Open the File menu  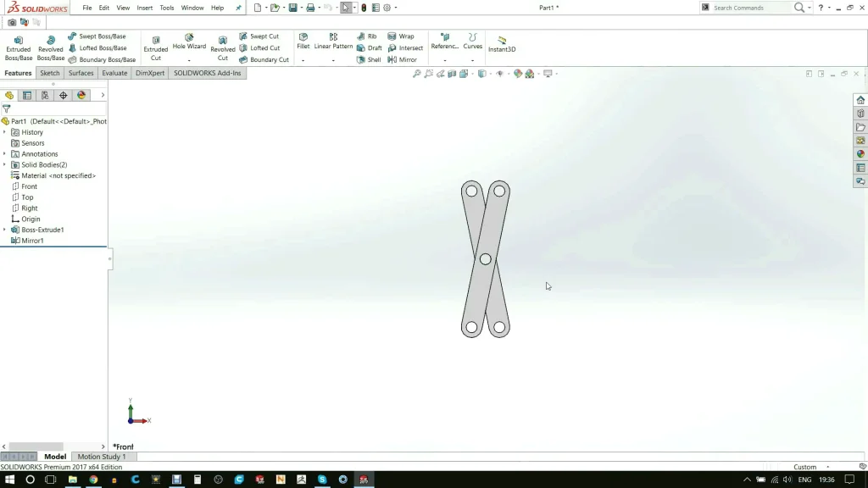coord(87,8)
